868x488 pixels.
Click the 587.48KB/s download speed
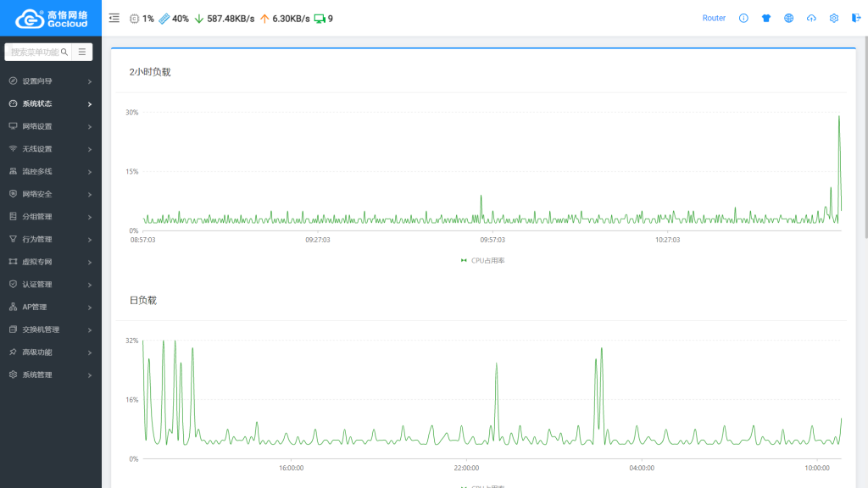pyautogui.click(x=231, y=19)
